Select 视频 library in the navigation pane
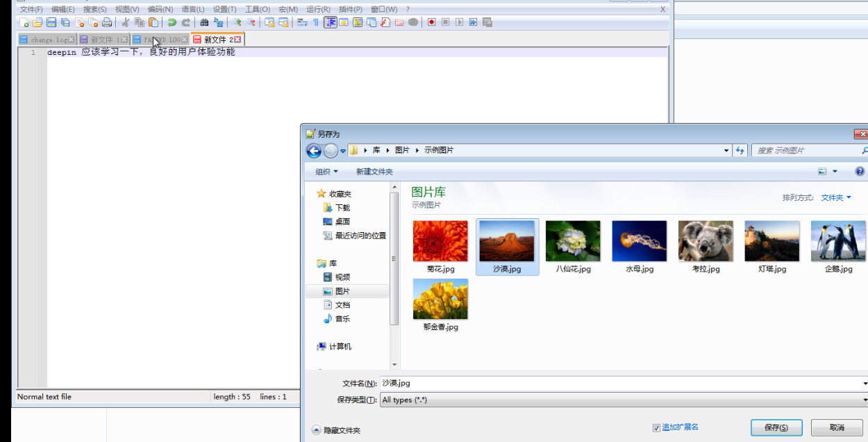 (337, 277)
